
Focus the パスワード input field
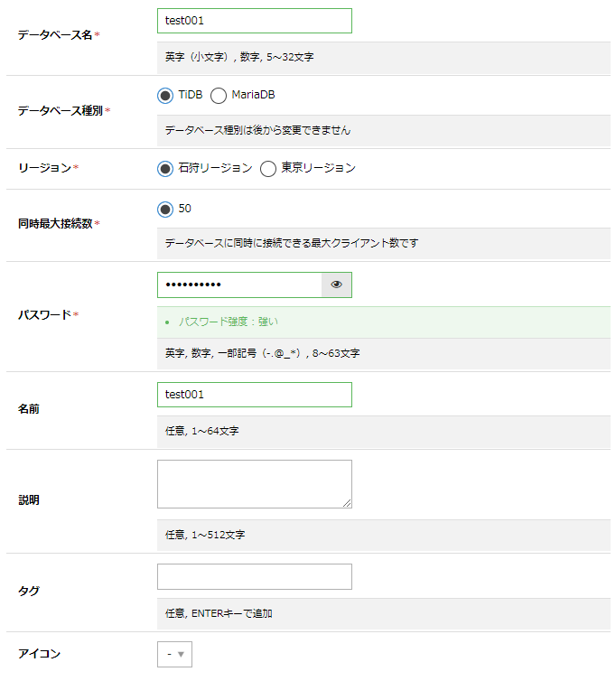(239, 285)
